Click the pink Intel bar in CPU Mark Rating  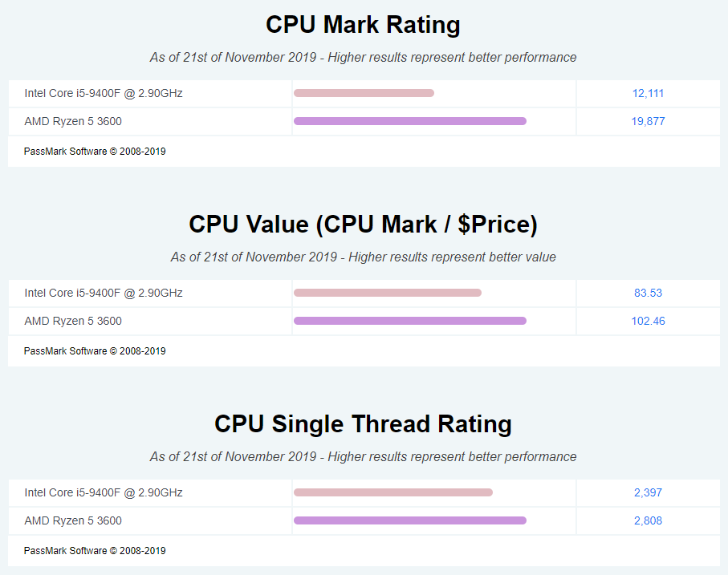point(364,93)
